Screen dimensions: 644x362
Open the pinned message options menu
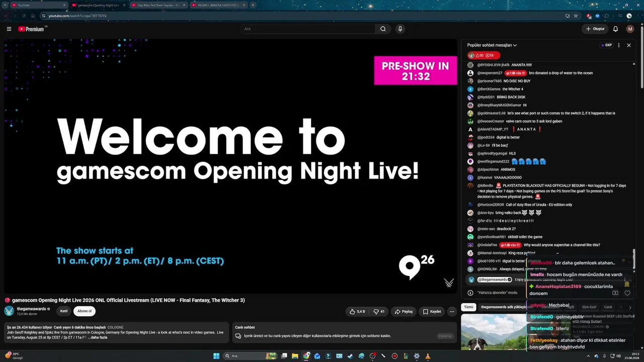(625, 280)
